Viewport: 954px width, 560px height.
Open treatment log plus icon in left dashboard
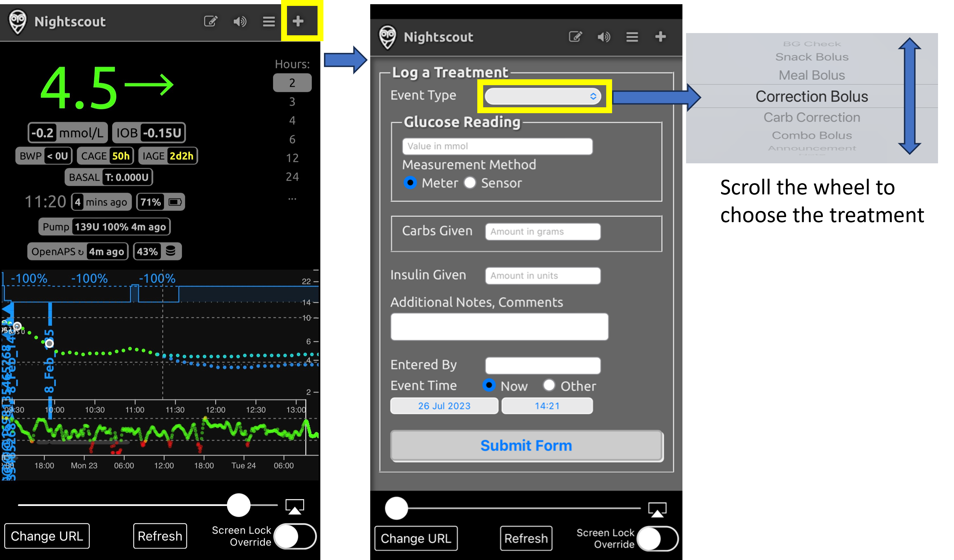(298, 21)
